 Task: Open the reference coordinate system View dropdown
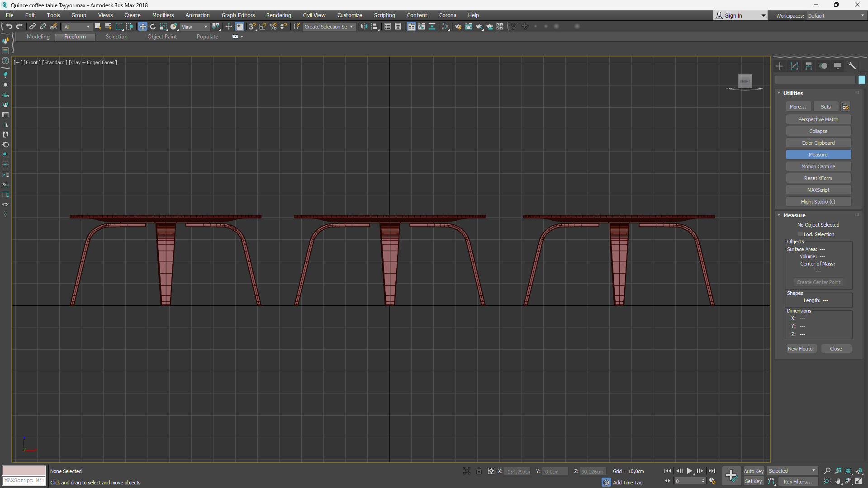(x=194, y=27)
